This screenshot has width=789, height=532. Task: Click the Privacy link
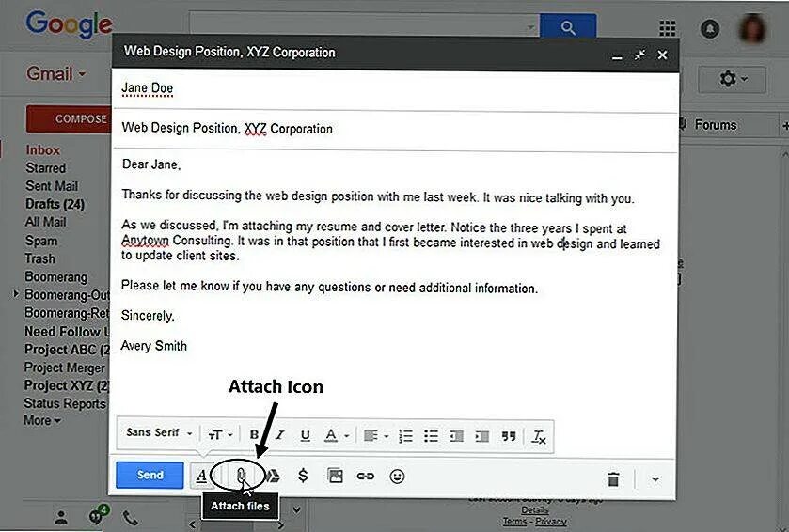550,522
